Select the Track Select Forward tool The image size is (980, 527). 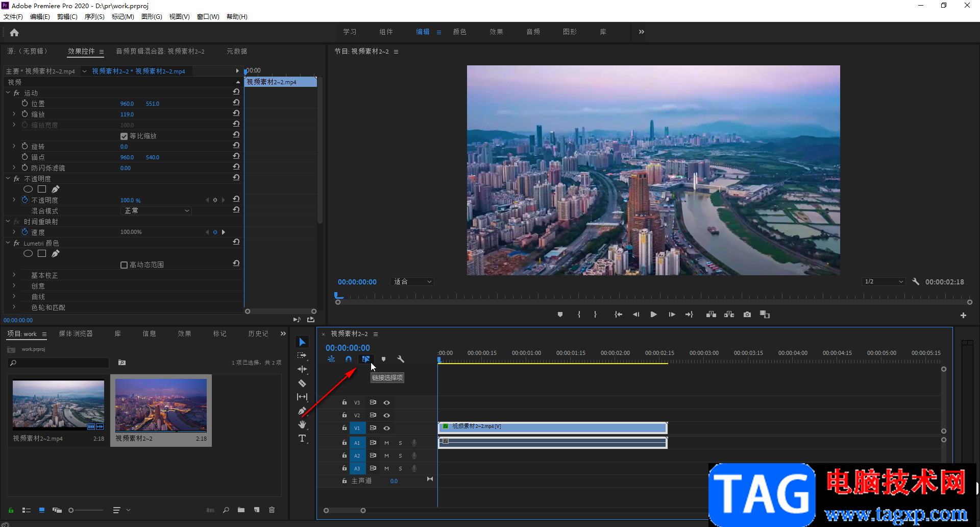[x=302, y=355]
